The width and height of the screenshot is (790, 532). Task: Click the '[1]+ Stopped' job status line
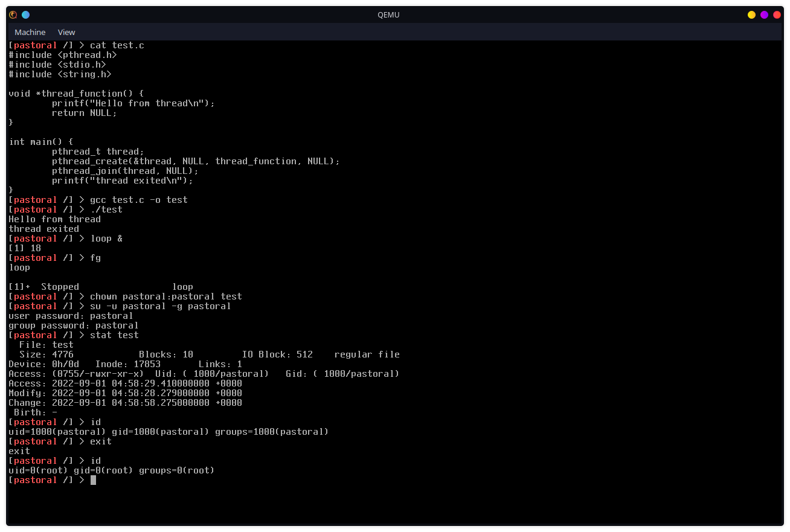[x=100, y=287]
